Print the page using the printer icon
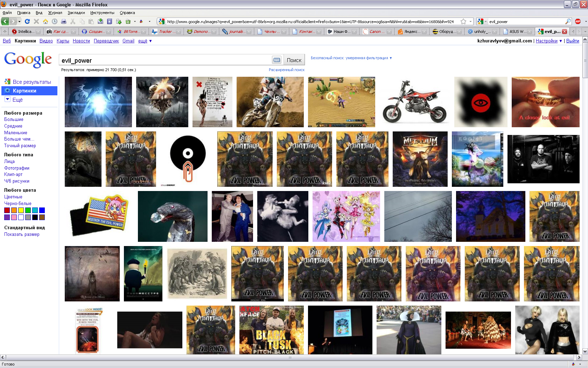Image resolution: width=588 pixels, height=368 pixels. coord(64,21)
